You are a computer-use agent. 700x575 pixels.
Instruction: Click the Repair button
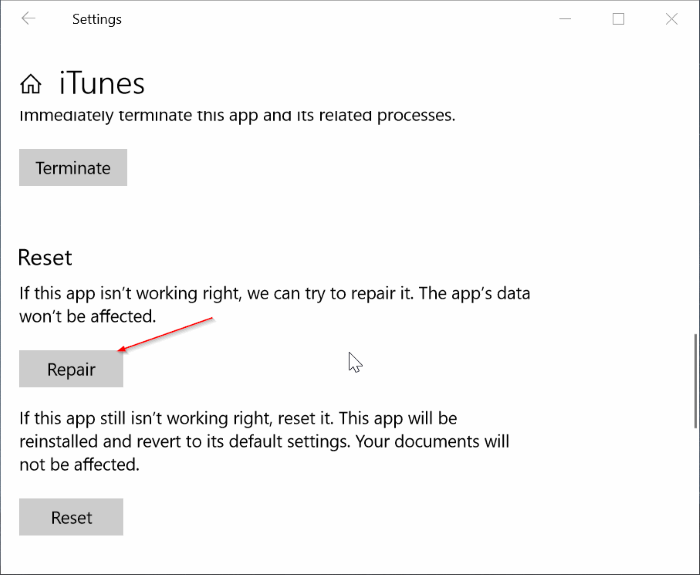click(x=71, y=369)
